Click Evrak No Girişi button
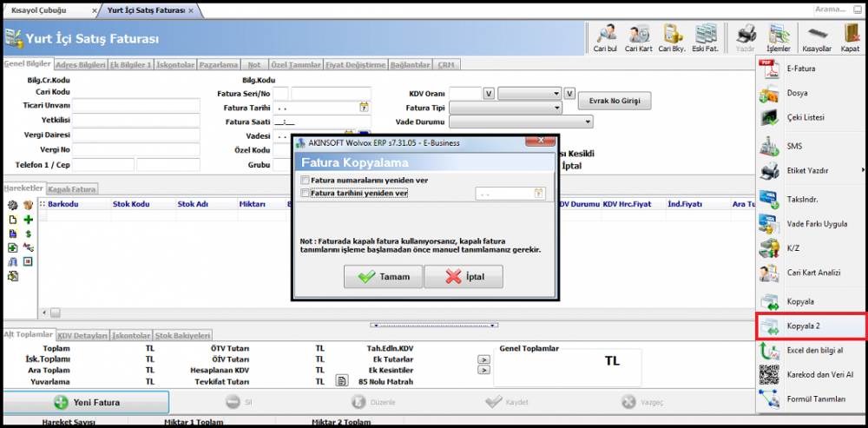The width and height of the screenshot is (868, 428). point(615,101)
